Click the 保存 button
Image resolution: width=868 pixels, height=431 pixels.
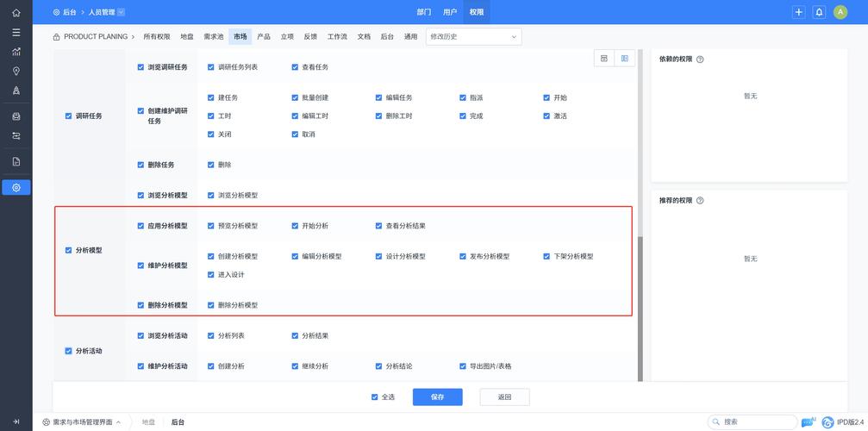(x=437, y=397)
